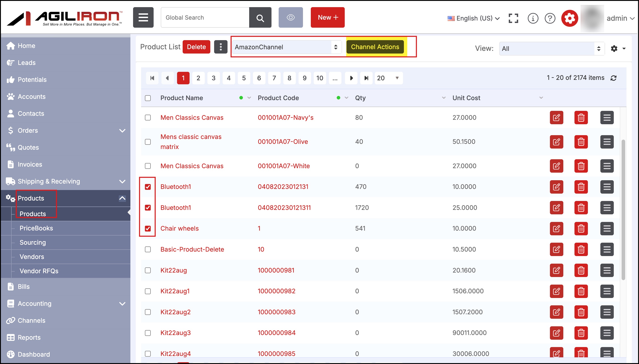Edit the Chair wheels product row
Image resolution: width=639 pixels, height=364 pixels.
556,228
